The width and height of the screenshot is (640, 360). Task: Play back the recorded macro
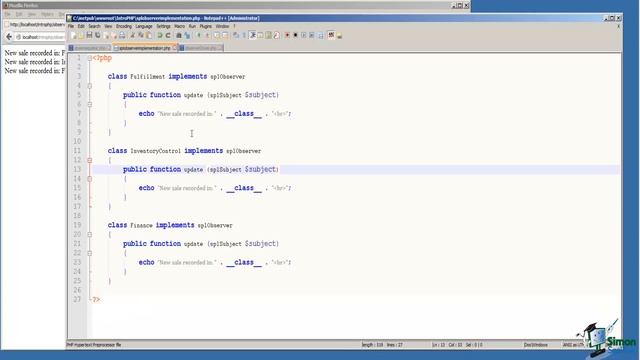(303, 36)
